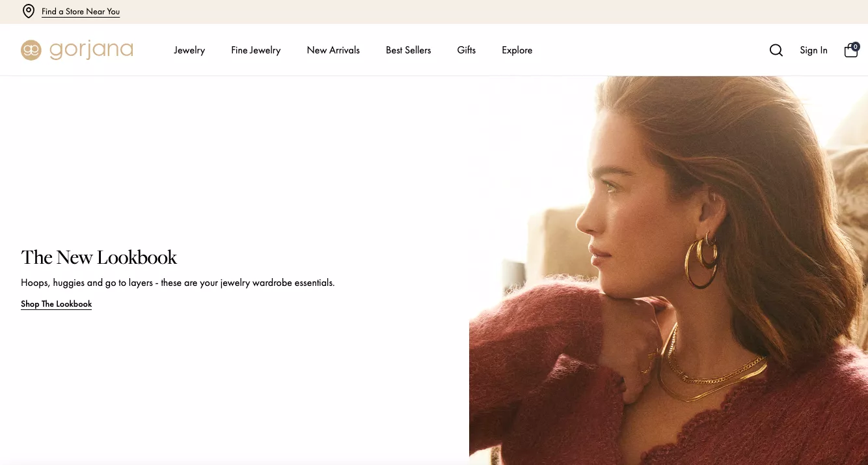Click the gorjana wordmark text
The height and width of the screenshot is (465, 868).
pos(91,49)
